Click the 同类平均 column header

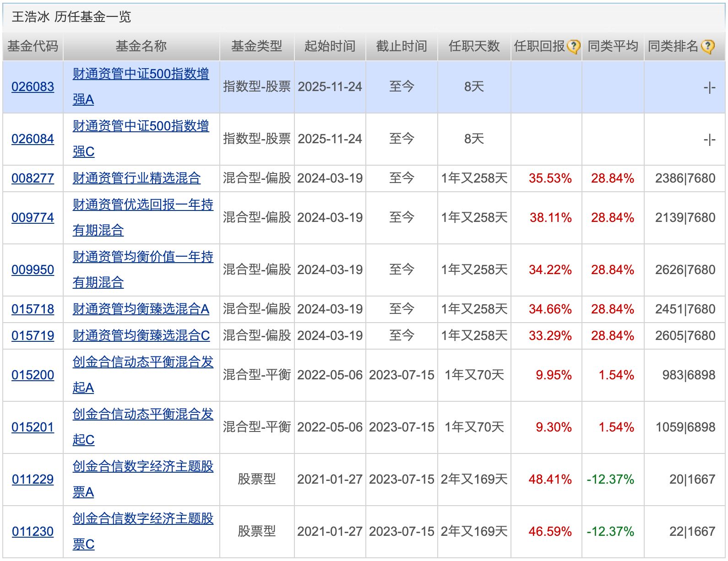coord(613,46)
